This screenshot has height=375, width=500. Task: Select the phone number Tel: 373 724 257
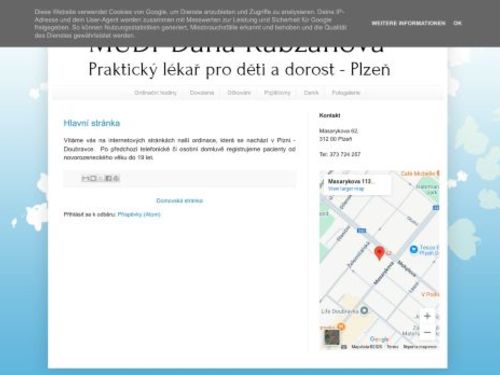[340, 154]
